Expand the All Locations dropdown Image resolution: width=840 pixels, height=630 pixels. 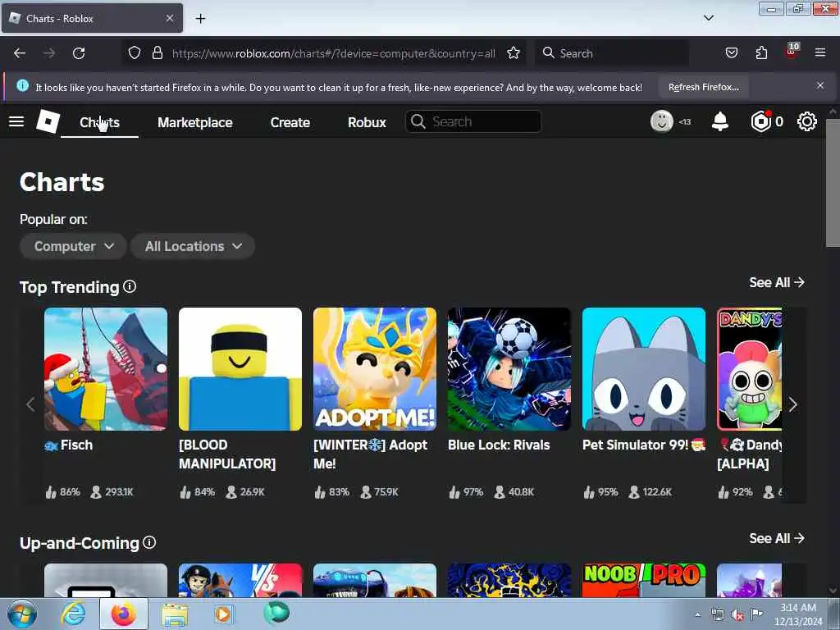192,246
